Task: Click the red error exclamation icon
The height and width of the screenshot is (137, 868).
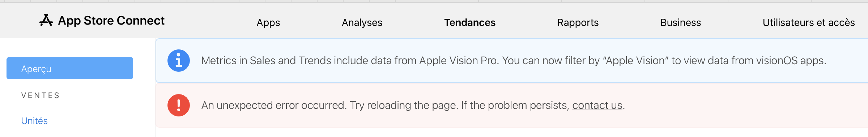Action: (179, 105)
